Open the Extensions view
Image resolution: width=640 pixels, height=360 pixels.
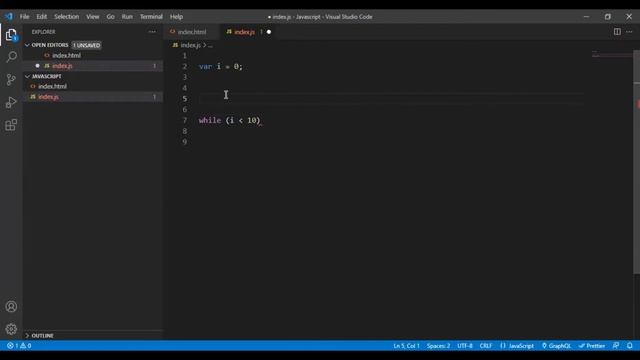tap(11, 125)
